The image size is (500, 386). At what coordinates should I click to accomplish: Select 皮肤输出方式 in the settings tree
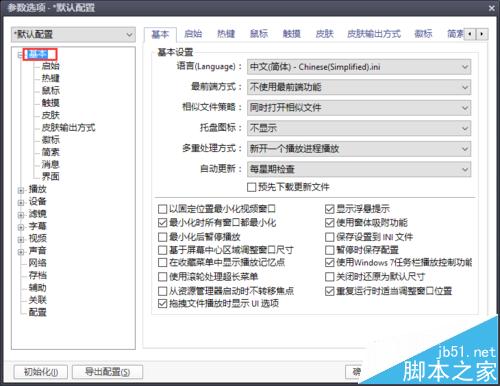pos(68,127)
